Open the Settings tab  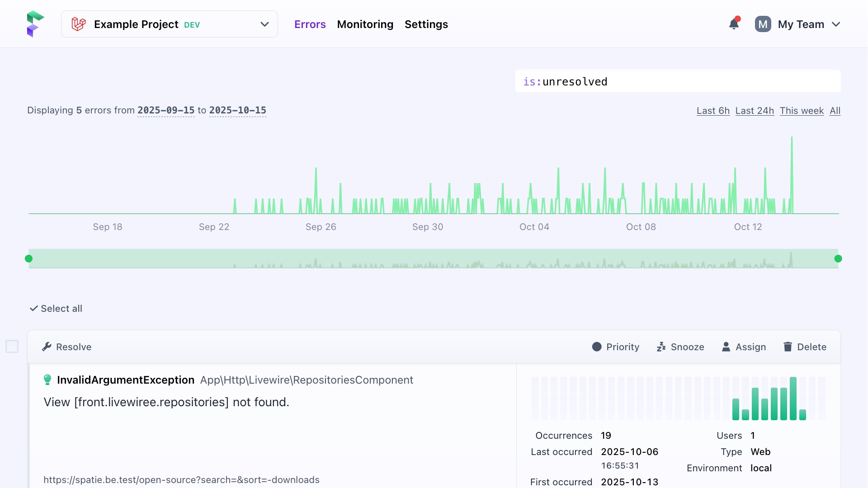(426, 24)
